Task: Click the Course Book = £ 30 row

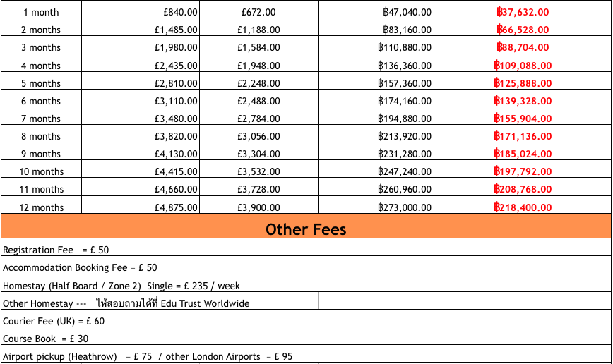Action: pos(46,339)
